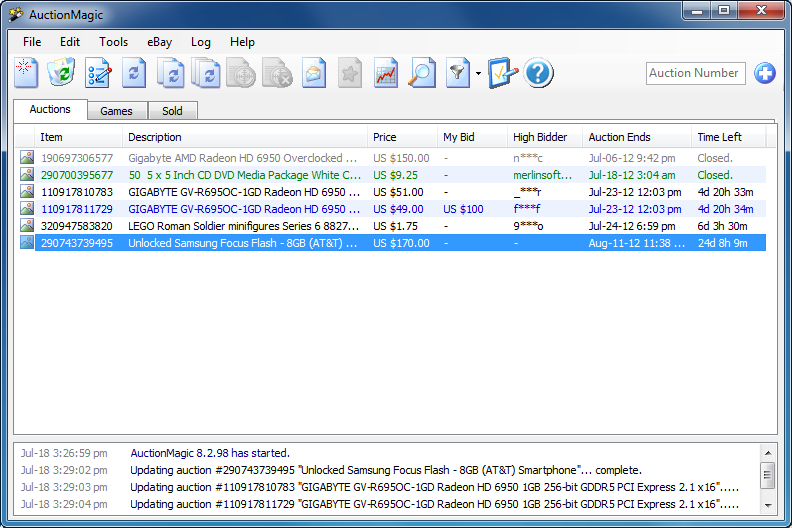This screenshot has width=792, height=528.
Task: Click the envelope mail document icon
Action: click(314, 73)
